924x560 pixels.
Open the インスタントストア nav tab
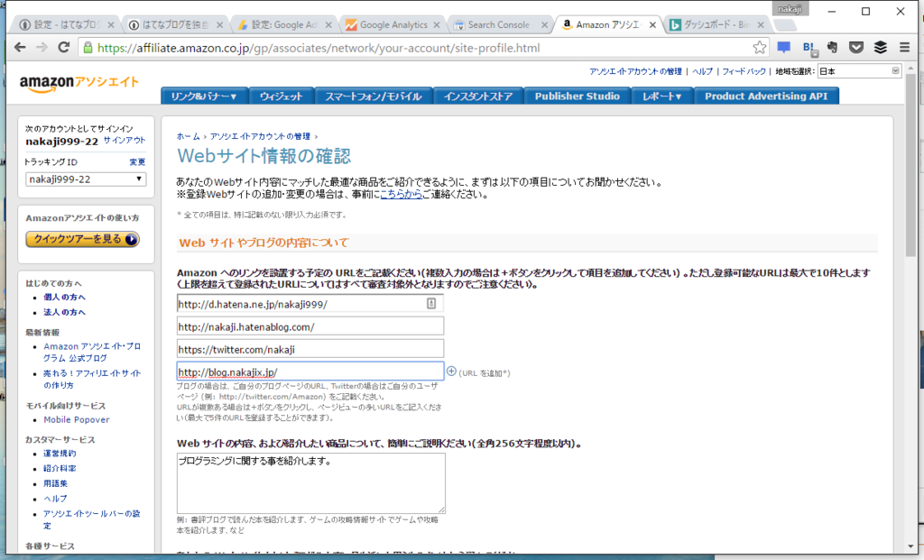pyautogui.click(x=478, y=96)
